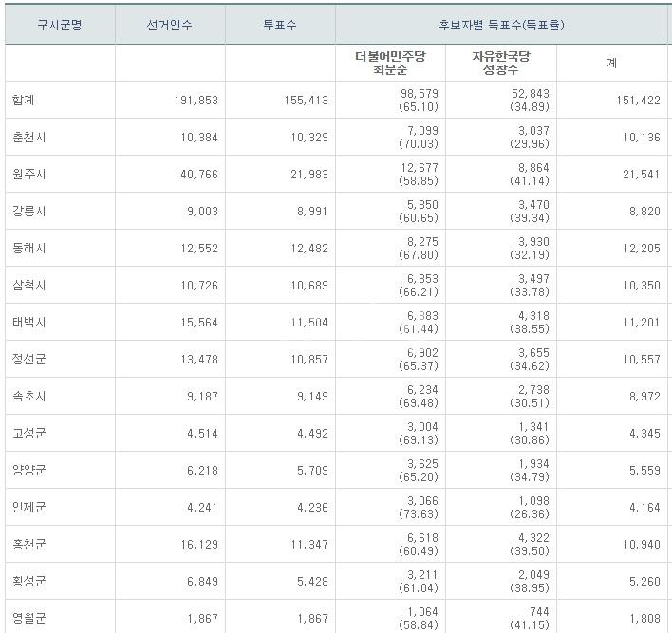
Task: Click the 7,099 (70.03) cell
Action: (419, 138)
